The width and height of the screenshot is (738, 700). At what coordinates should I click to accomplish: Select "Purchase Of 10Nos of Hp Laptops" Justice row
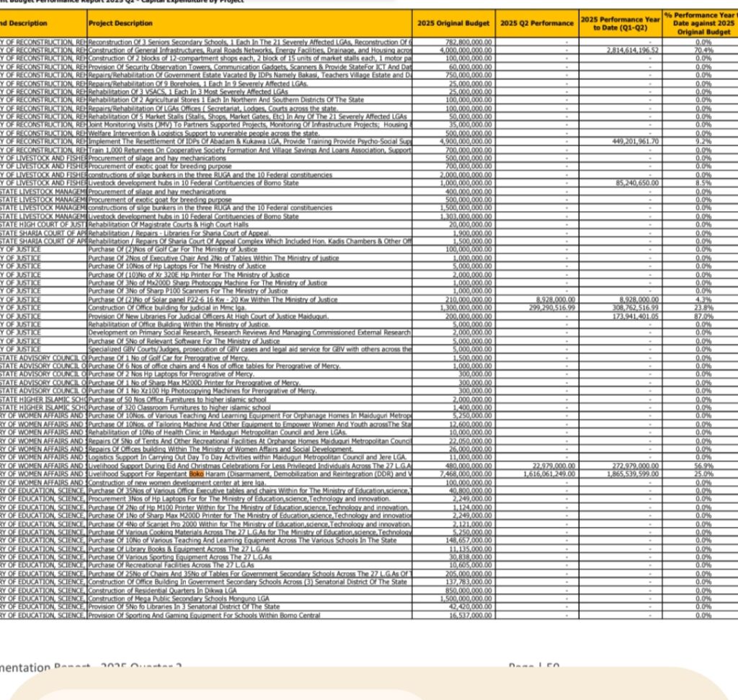click(x=177, y=266)
